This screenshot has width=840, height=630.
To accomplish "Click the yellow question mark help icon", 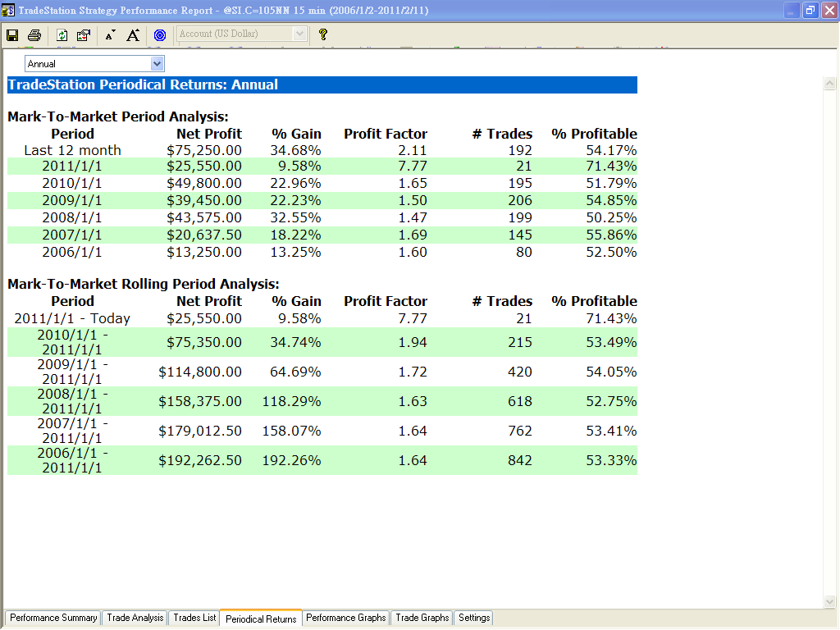I will [322, 34].
